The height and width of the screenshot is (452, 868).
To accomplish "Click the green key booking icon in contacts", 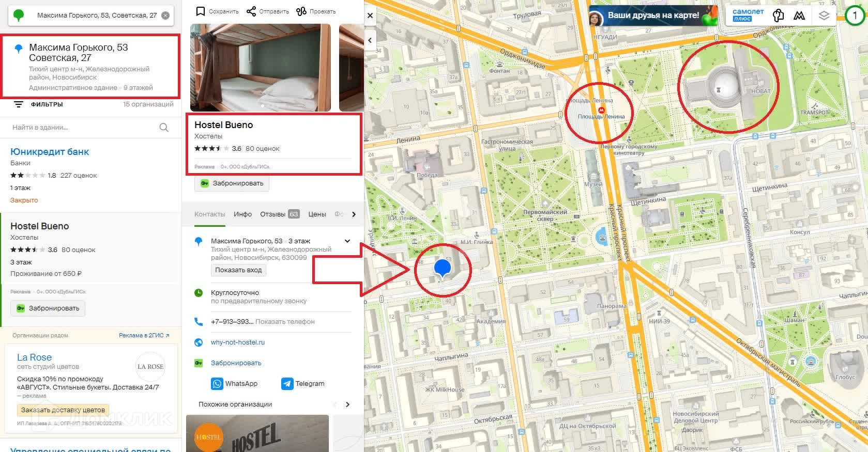I will coord(199,363).
